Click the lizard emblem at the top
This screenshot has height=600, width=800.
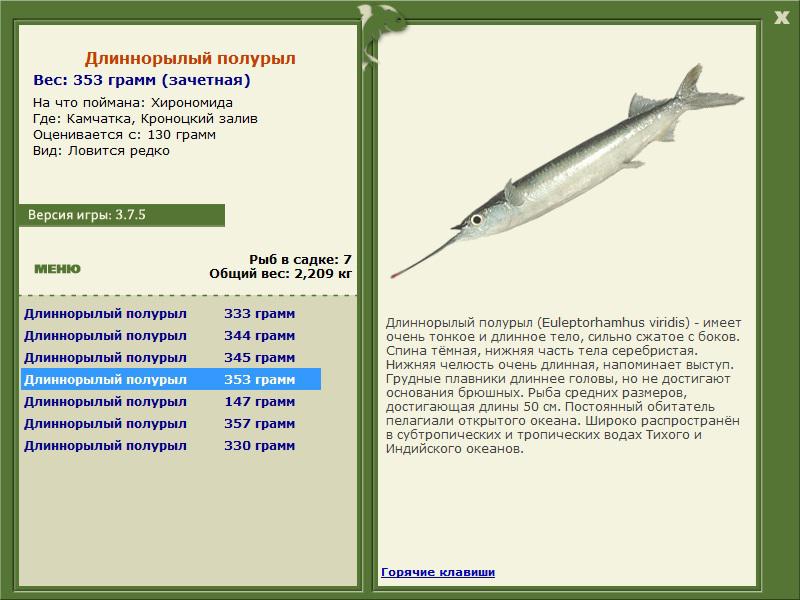(x=382, y=36)
